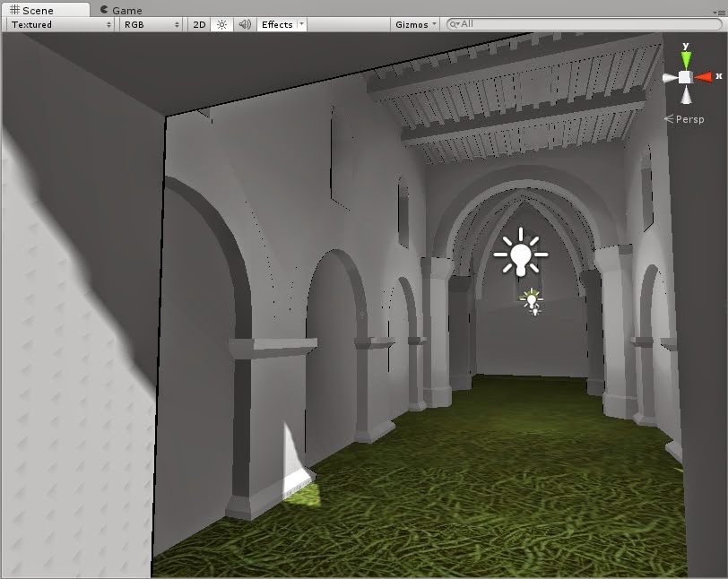Open the panel options menu icon

coord(719,13)
